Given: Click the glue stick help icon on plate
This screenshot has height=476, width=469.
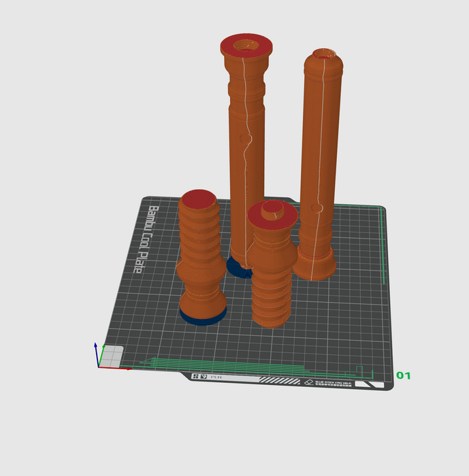Looking at the screenshot, I should pyautogui.click(x=308, y=384).
